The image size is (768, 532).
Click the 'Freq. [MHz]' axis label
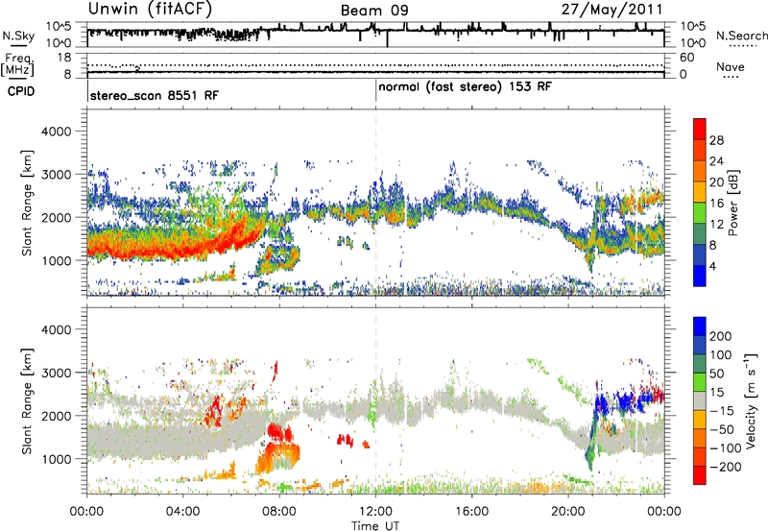click(17, 65)
